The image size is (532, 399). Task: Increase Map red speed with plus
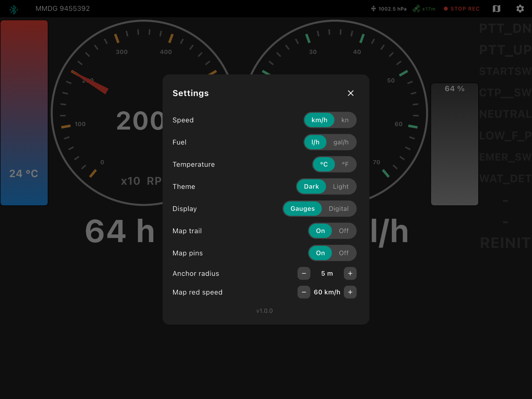click(350, 292)
